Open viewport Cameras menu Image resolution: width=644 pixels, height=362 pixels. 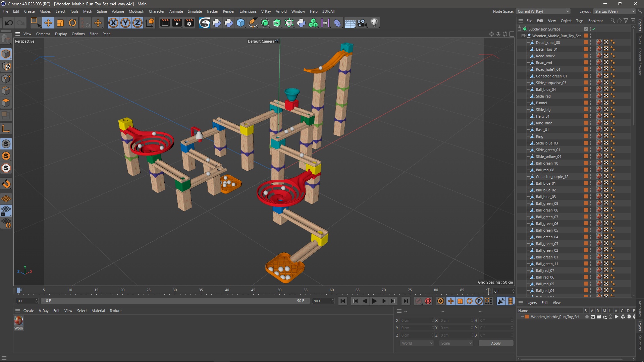click(43, 34)
